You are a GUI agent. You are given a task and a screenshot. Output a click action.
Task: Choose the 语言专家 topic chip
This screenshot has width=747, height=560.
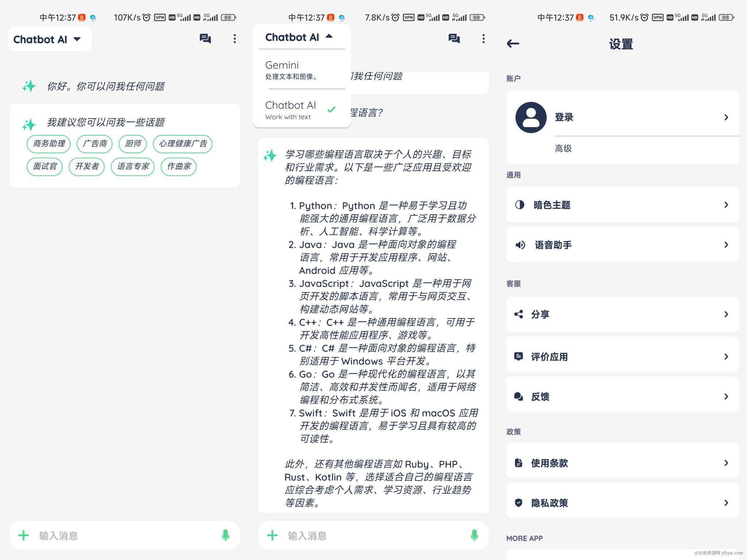coord(133,167)
